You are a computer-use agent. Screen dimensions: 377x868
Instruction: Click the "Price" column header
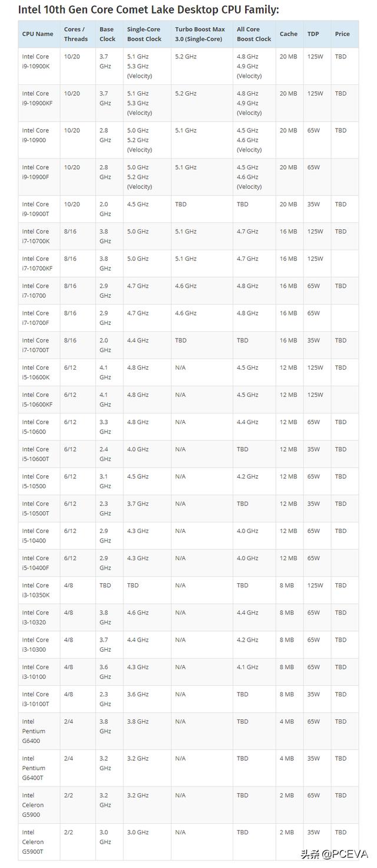(x=342, y=34)
